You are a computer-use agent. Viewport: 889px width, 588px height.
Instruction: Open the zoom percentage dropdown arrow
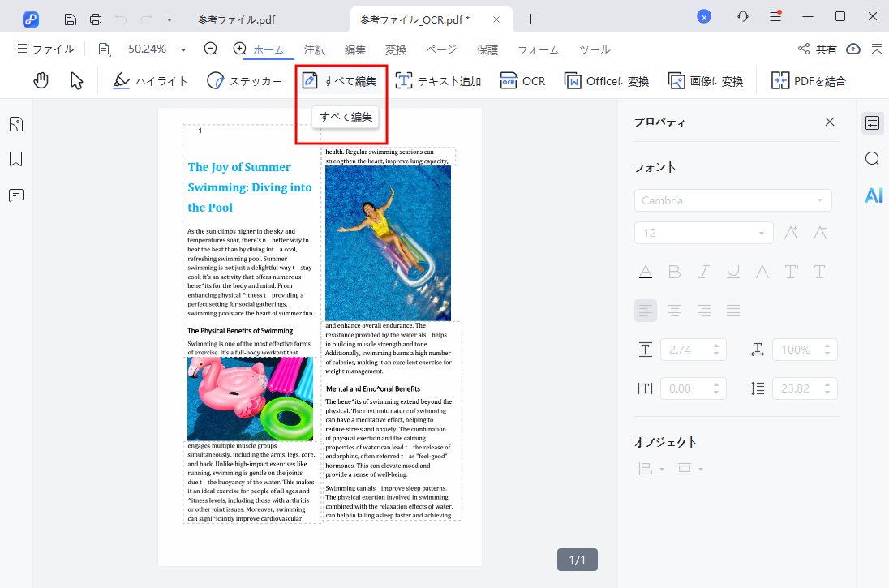pos(183,49)
